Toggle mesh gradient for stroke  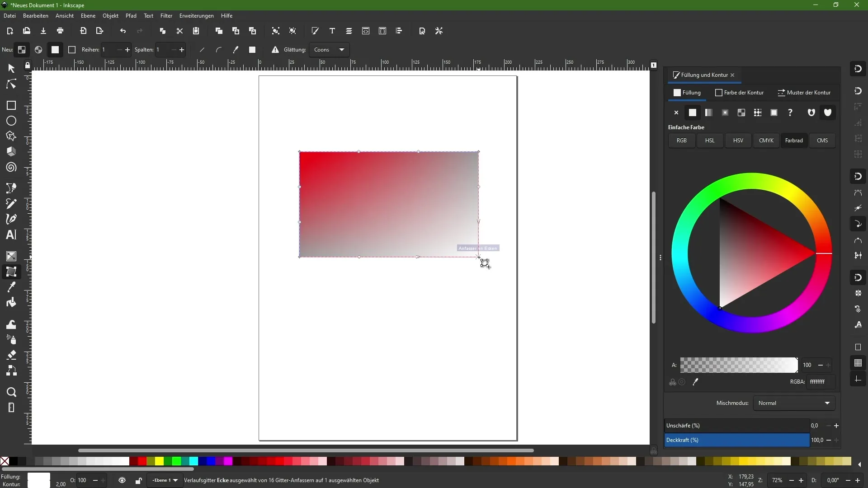pyautogui.click(x=72, y=50)
